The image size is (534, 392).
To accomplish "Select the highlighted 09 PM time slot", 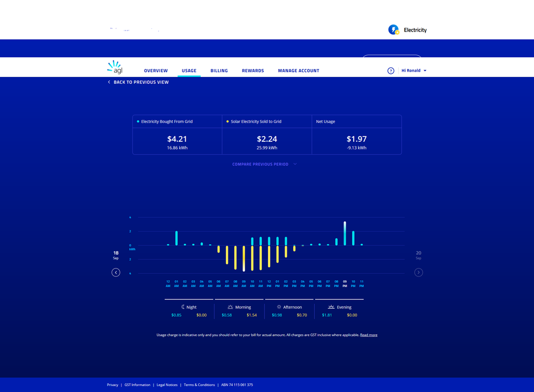I will (345, 283).
